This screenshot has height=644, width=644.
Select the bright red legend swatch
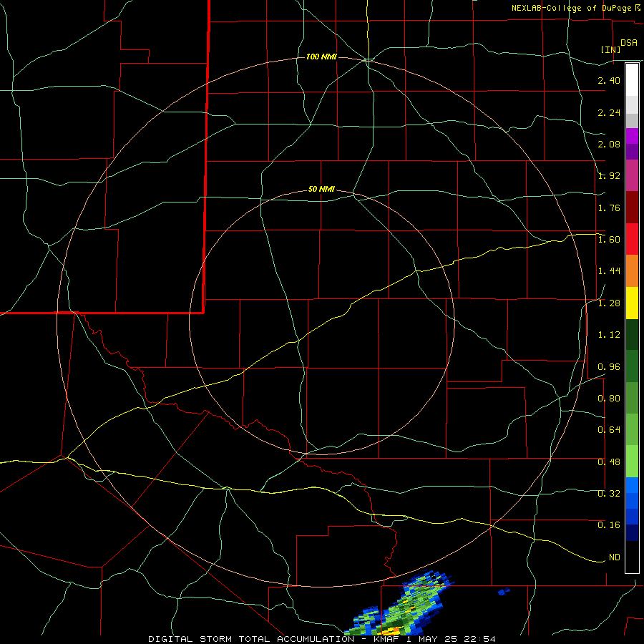pyautogui.click(x=632, y=239)
